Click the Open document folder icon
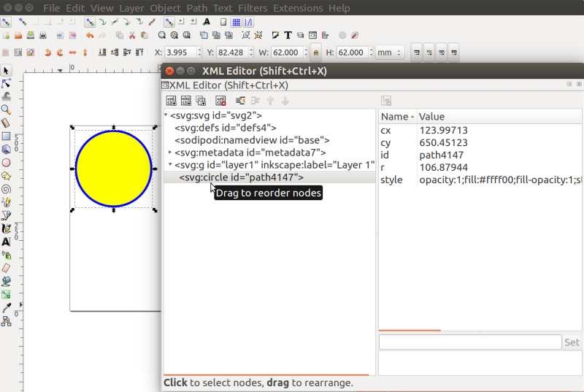Screen dimensions: 584x392 (x=18, y=35)
